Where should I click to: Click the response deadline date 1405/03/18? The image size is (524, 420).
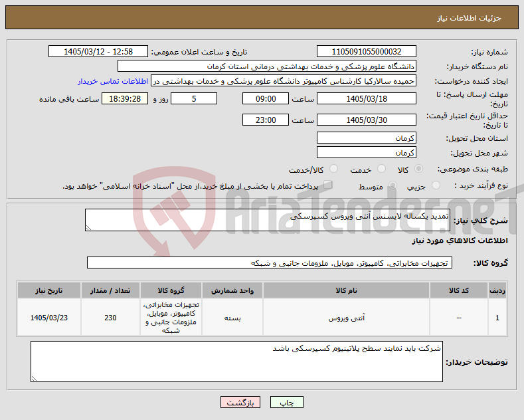pos(367,98)
